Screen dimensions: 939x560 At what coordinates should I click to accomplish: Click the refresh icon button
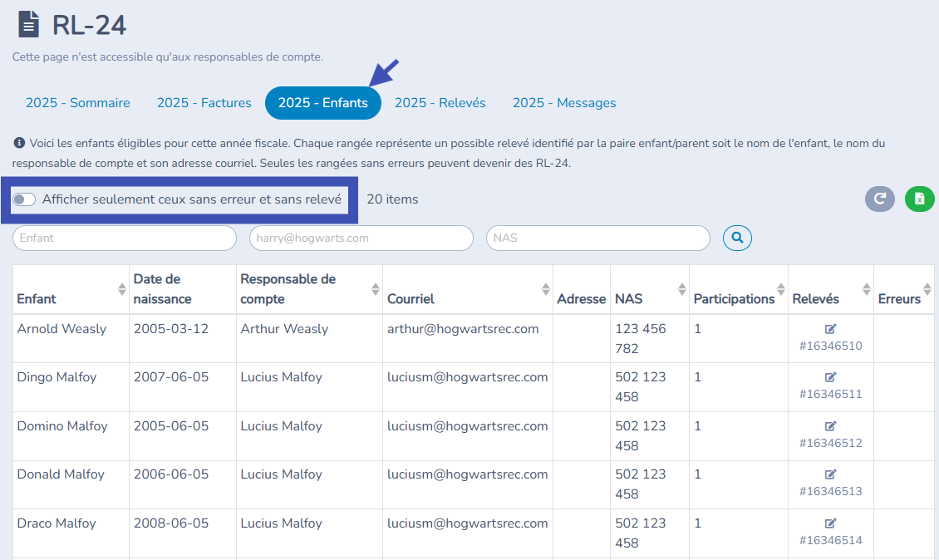879,199
